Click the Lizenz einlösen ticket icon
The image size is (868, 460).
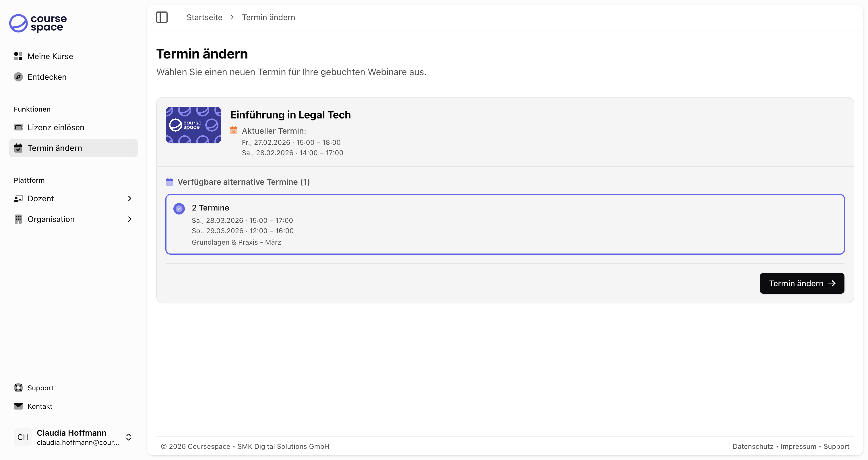[18, 127]
